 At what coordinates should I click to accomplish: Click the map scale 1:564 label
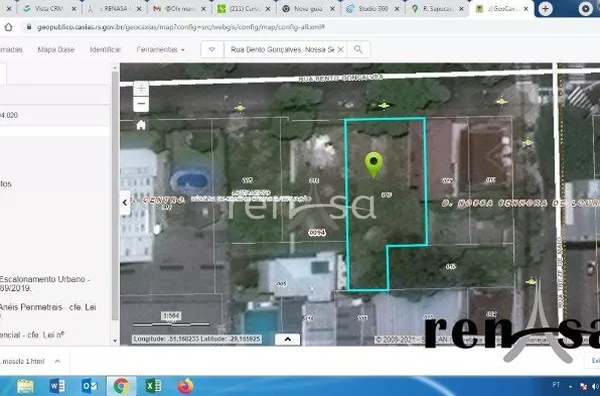pyautogui.click(x=171, y=316)
